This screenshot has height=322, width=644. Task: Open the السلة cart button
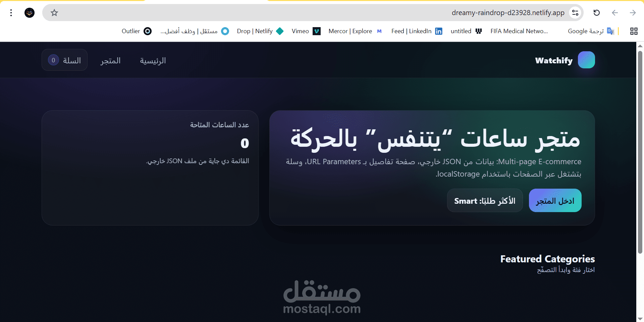64,60
